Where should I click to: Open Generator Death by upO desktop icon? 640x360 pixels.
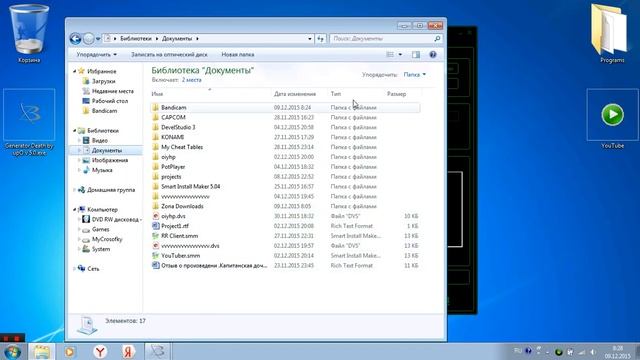[29, 122]
